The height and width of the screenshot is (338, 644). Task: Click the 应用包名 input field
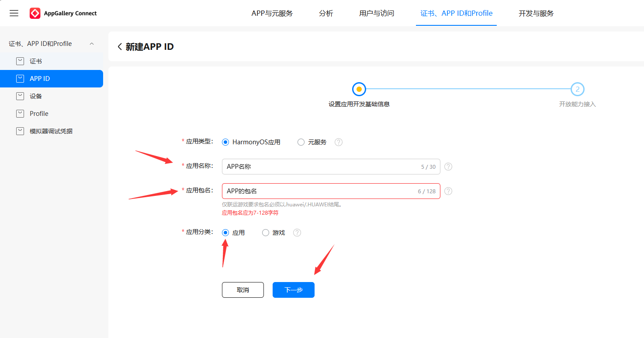tap(331, 191)
